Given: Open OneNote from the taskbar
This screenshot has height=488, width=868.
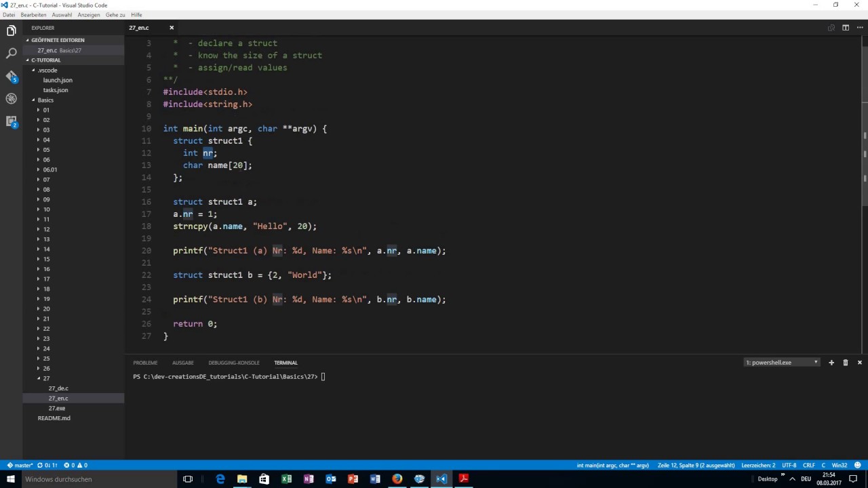Looking at the screenshot, I should (x=309, y=479).
